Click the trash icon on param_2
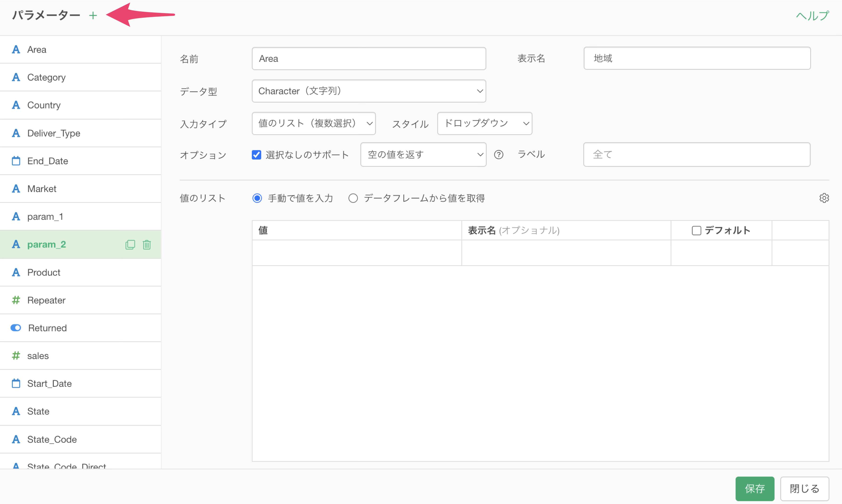This screenshot has width=842, height=504. [147, 245]
